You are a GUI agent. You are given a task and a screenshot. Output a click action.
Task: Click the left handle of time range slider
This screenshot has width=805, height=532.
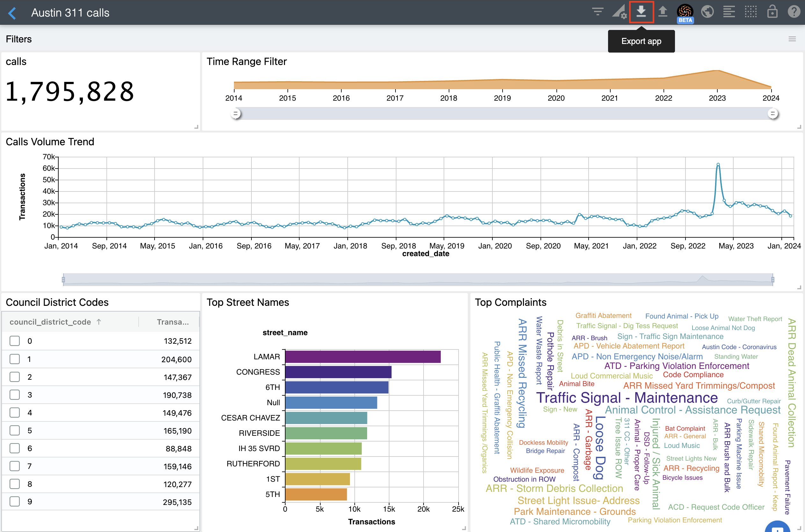236,113
